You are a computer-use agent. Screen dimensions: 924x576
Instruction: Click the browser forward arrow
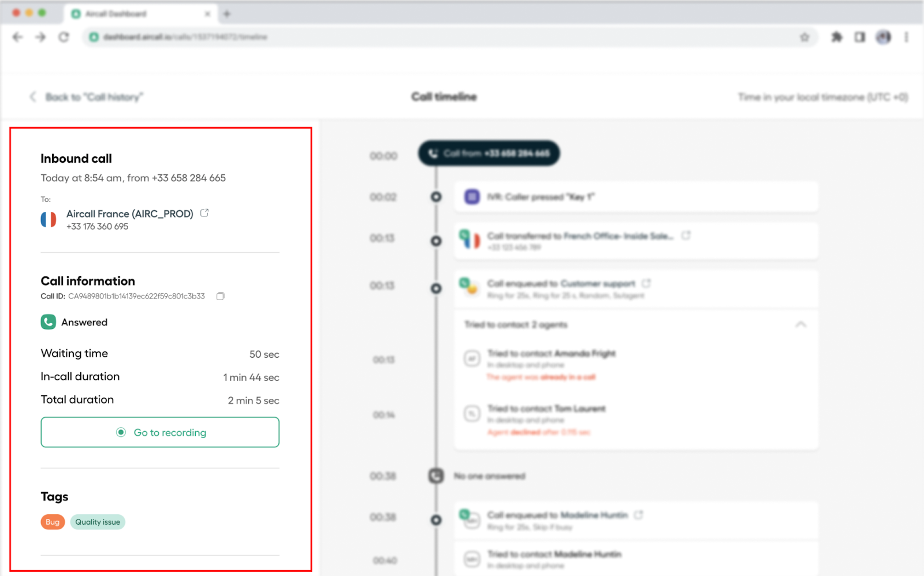pyautogui.click(x=40, y=37)
